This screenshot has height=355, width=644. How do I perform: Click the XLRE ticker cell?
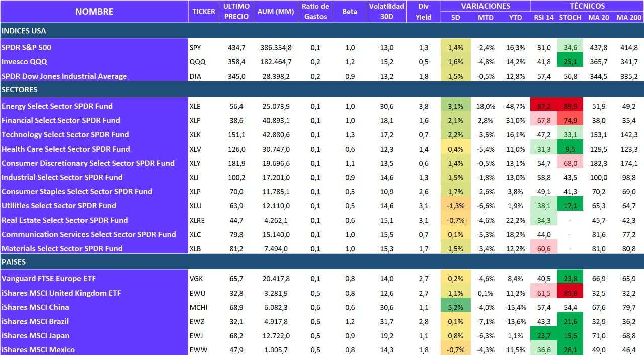204,220
